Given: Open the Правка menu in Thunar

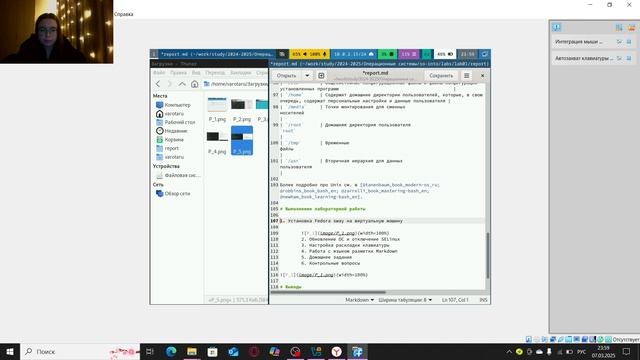Looking at the screenshot, I should (x=178, y=73).
